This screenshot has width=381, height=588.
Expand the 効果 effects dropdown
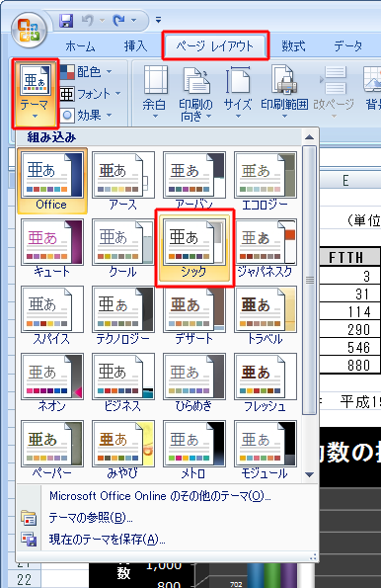coord(86,115)
